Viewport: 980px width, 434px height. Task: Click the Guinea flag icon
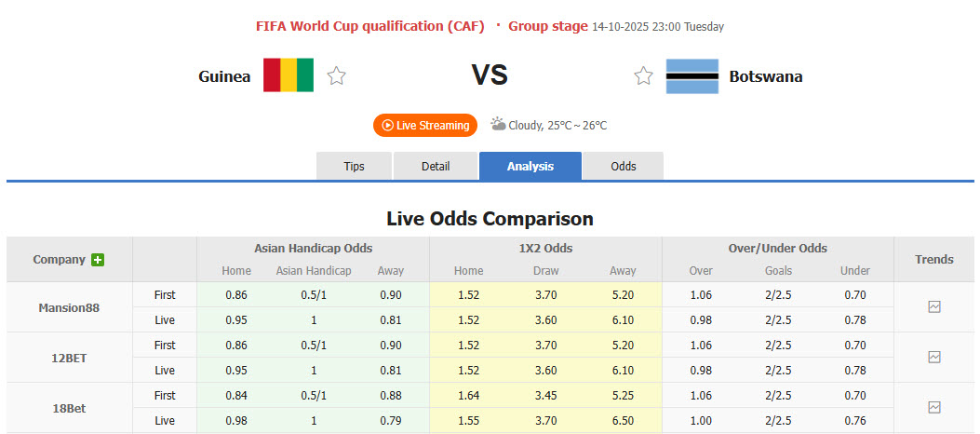click(289, 75)
